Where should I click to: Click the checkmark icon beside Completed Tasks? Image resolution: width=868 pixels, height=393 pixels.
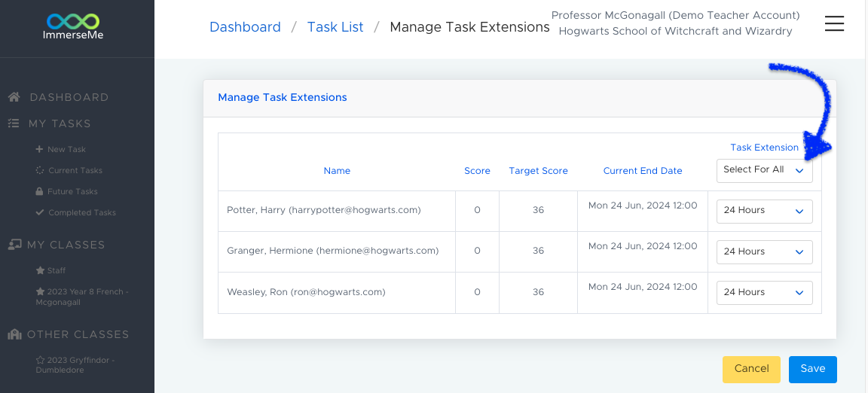pyautogui.click(x=40, y=212)
